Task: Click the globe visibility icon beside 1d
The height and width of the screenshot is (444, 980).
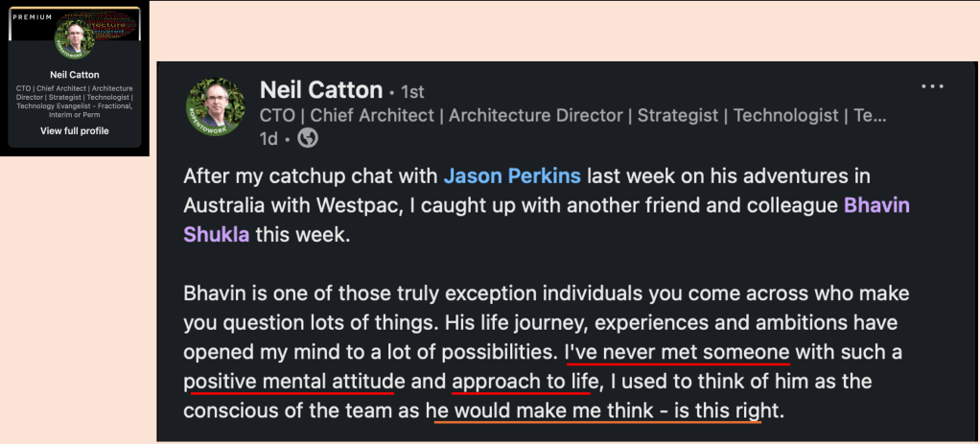Action: click(307, 138)
